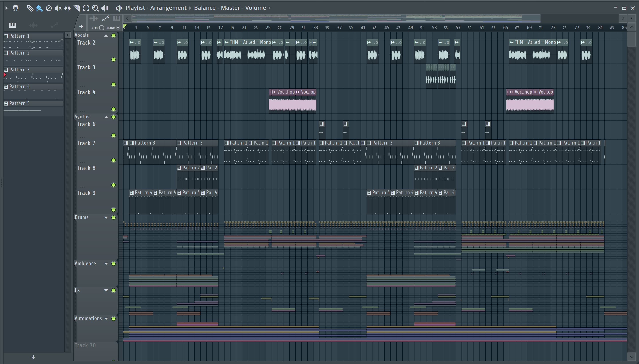Expand the Fx track group

(x=106, y=290)
